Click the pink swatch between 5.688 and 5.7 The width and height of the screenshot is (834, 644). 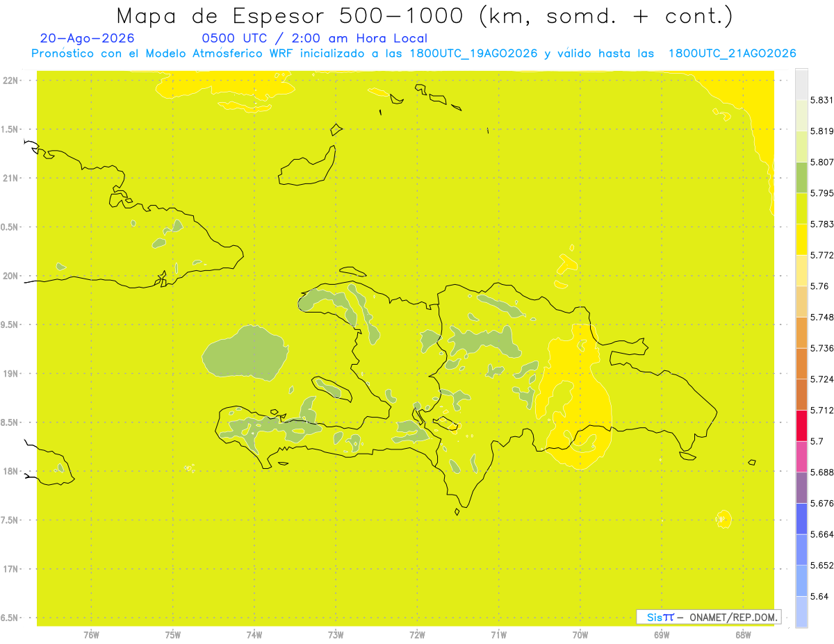(801, 457)
